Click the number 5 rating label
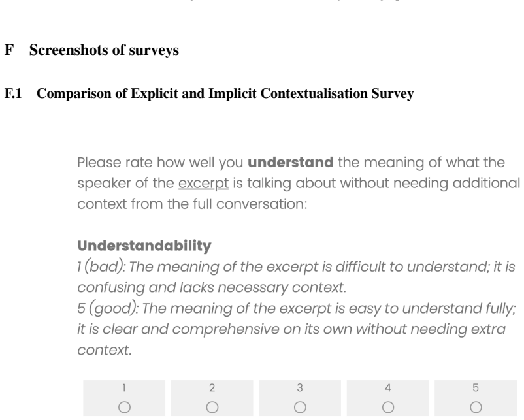 [x=476, y=387]
